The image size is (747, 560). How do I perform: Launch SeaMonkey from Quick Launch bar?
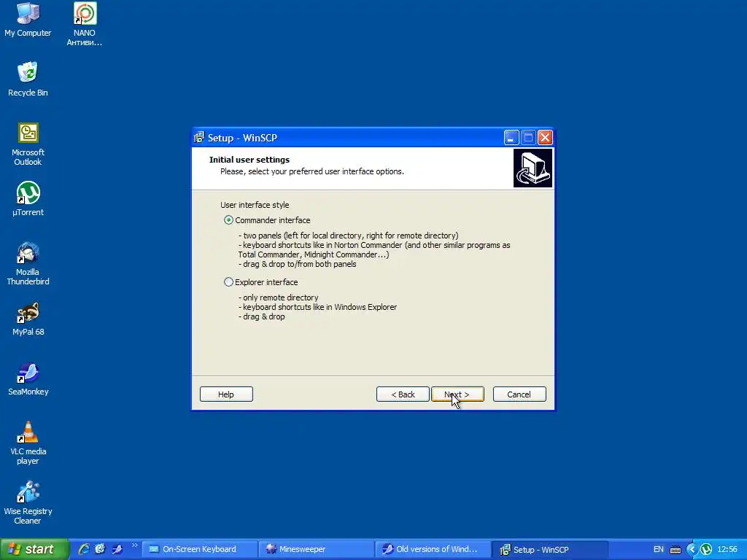point(117,549)
